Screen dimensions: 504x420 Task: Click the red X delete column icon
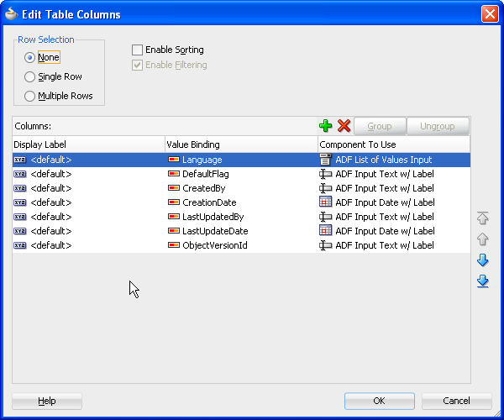click(x=344, y=126)
